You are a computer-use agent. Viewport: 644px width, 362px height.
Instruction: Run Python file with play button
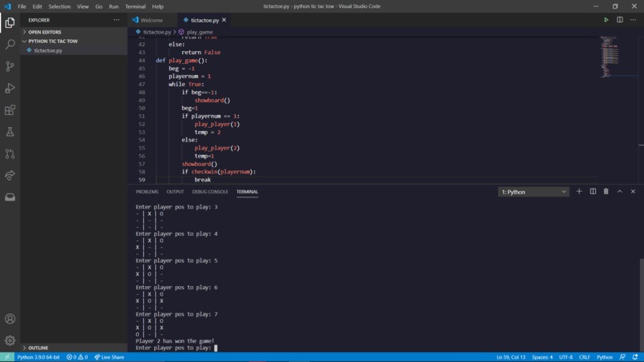click(606, 20)
